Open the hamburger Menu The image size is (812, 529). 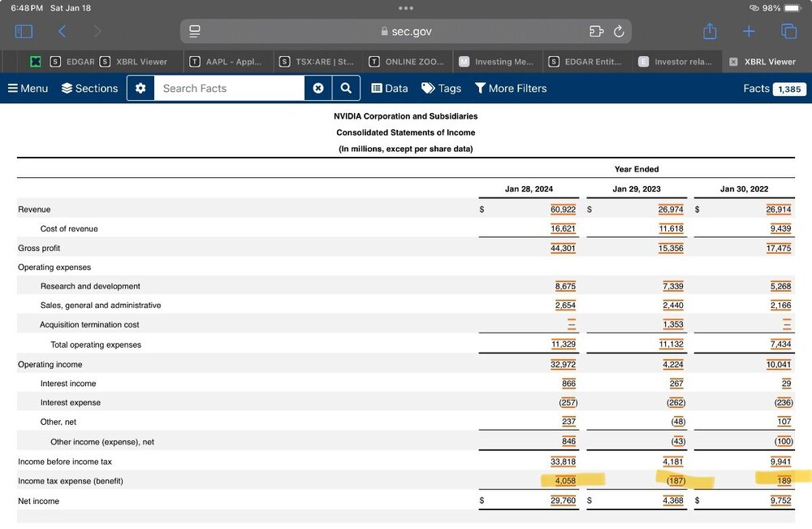[28, 89]
